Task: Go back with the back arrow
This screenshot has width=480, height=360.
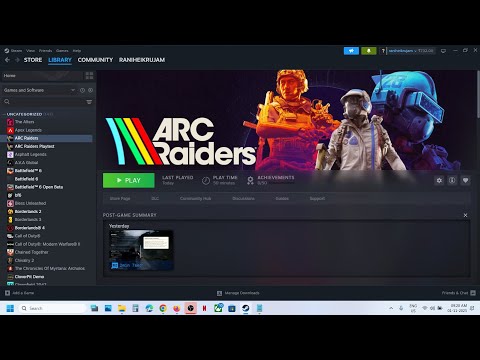Action: click(x=7, y=60)
